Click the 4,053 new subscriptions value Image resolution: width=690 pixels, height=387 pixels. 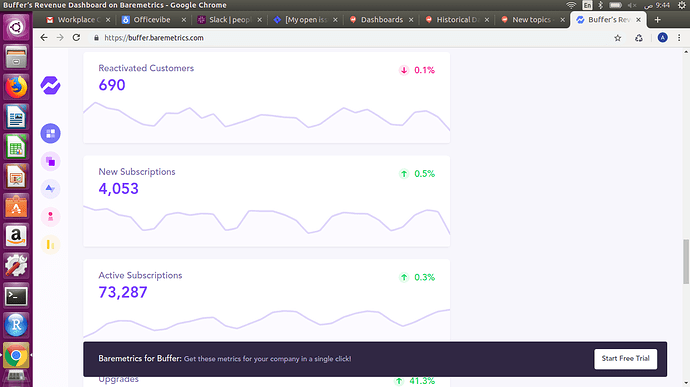[x=118, y=188]
